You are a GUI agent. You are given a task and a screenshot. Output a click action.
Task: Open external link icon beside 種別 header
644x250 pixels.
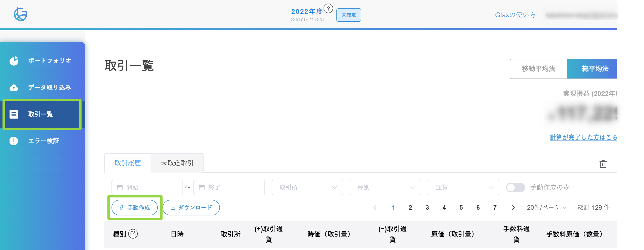(x=133, y=234)
